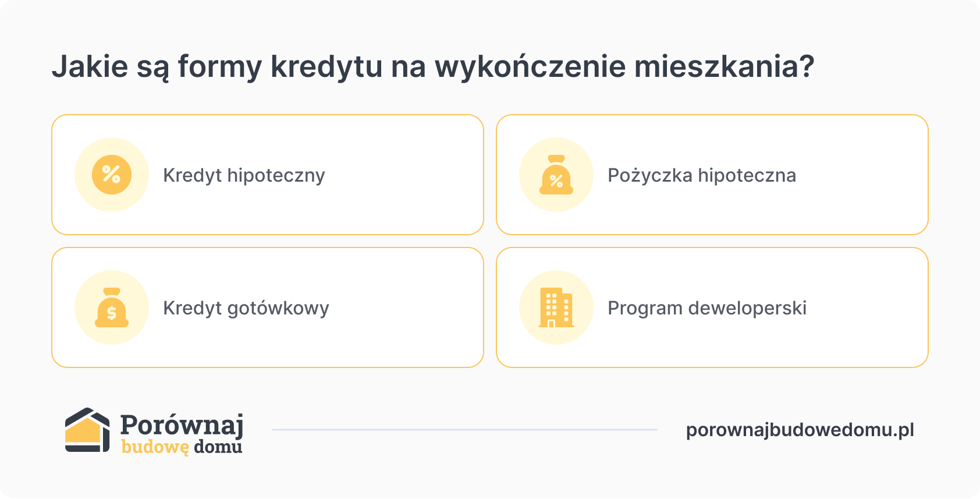Screen dimensions: 980x499
Task: Open the porownajbudowedomu.pl website link
Action: [800, 430]
